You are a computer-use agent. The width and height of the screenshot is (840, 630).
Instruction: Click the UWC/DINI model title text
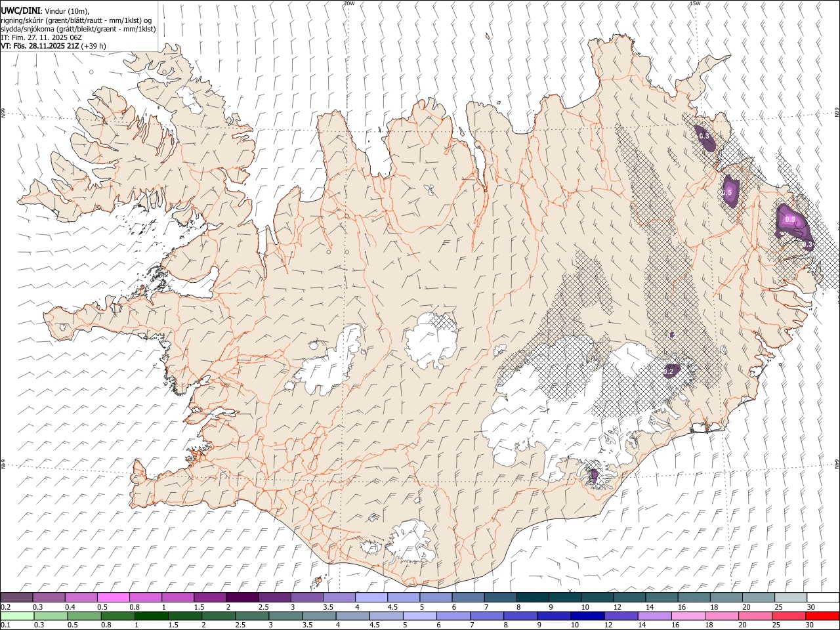[20, 10]
